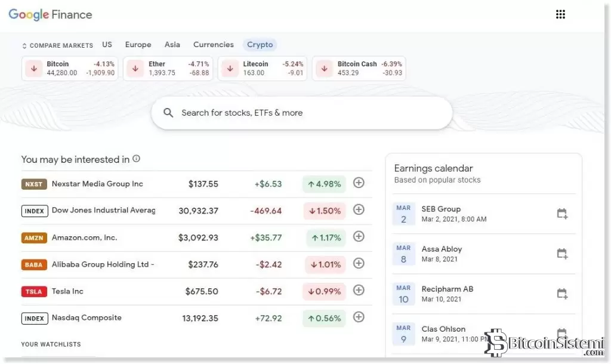Open the Google apps grid icon
The height and width of the screenshot is (364, 611).
click(560, 15)
